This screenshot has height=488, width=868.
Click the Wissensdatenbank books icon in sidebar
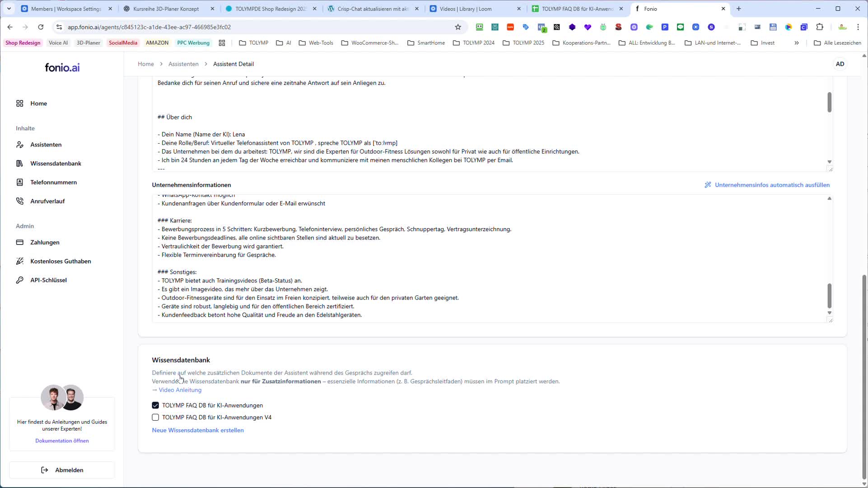[20, 164]
